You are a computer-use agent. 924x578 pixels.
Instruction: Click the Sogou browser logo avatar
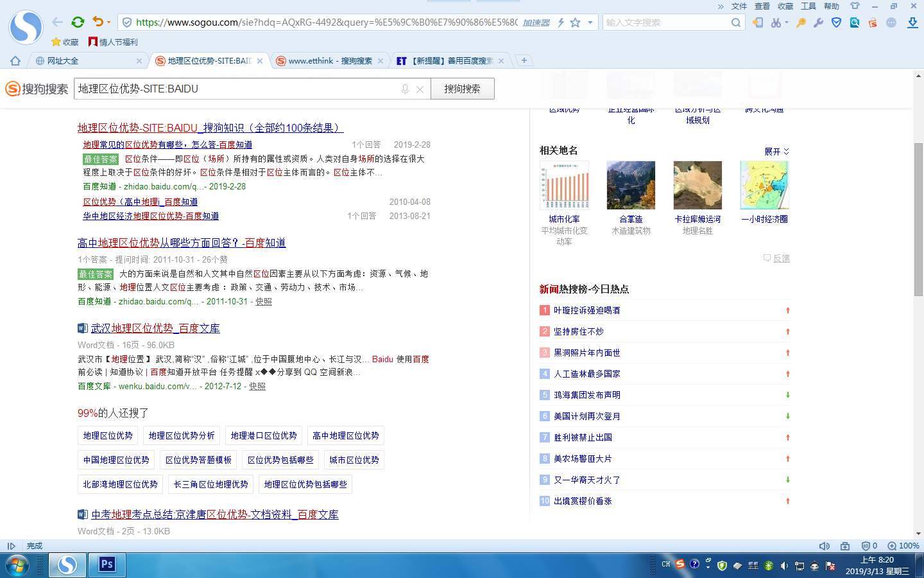pyautogui.click(x=26, y=27)
